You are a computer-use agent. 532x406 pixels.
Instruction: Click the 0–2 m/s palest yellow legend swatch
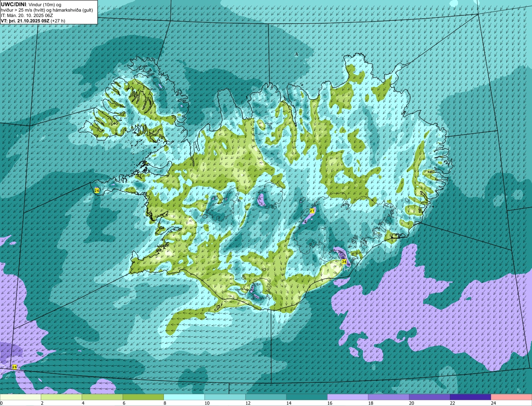pyautogui.click(x=21, y=397)
